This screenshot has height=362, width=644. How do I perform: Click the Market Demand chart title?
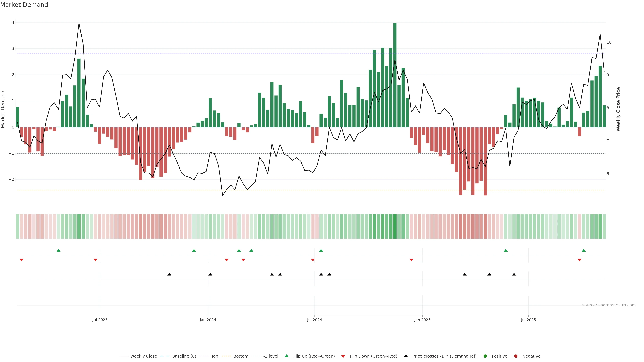click(x=24, y=5)
